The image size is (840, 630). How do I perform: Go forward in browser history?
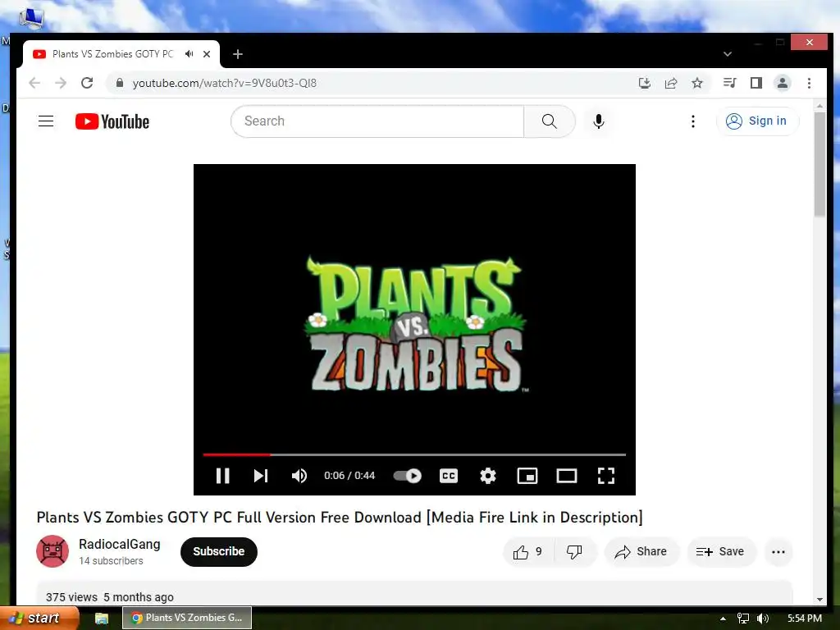pos(61,83)
